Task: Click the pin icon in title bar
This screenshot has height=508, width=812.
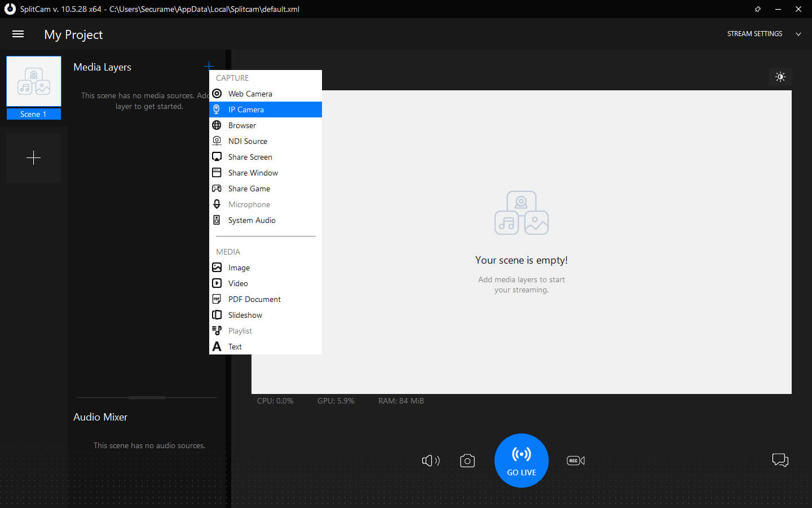Action: [758, 9]
